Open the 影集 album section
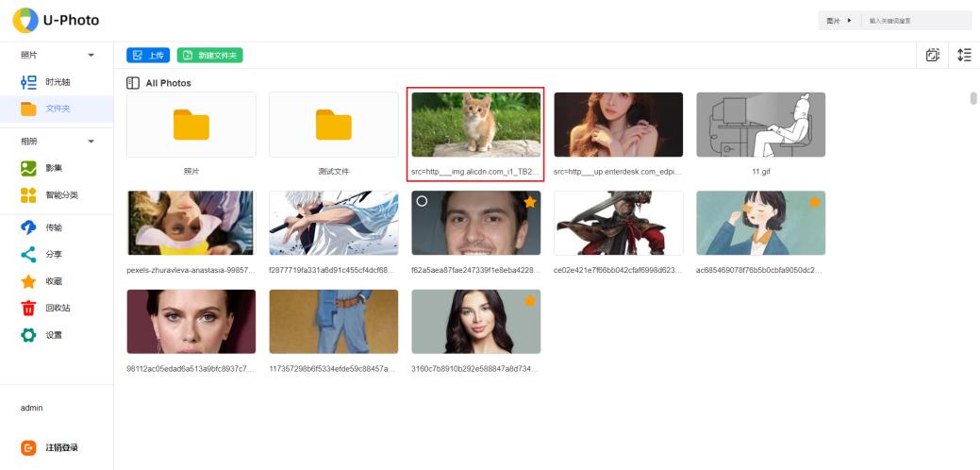The height and width of the screenshot is (470, 980). click(54, 168)
